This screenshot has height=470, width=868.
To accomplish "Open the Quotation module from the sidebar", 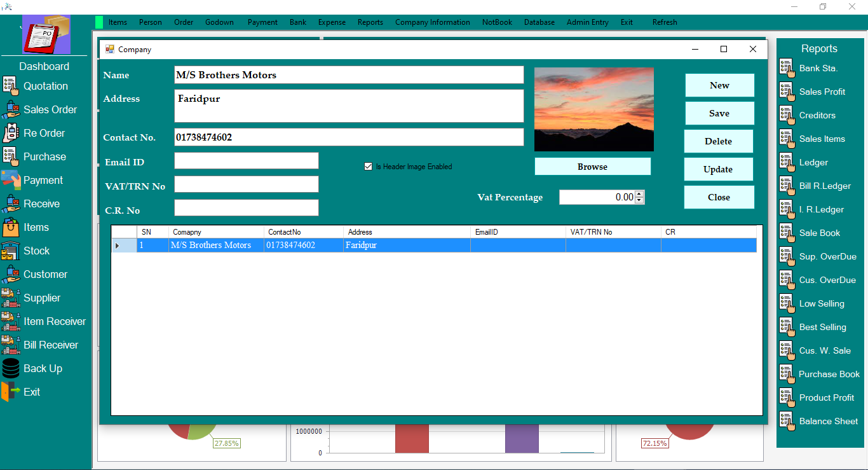I will tap(44, 86).
